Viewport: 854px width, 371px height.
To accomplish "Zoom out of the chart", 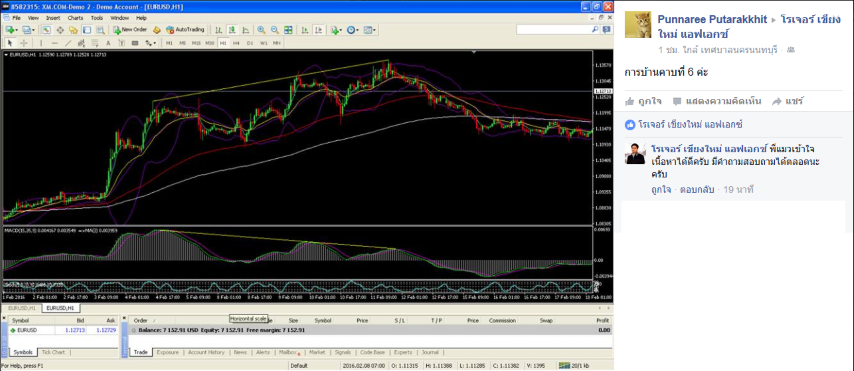I will [275, 29].
